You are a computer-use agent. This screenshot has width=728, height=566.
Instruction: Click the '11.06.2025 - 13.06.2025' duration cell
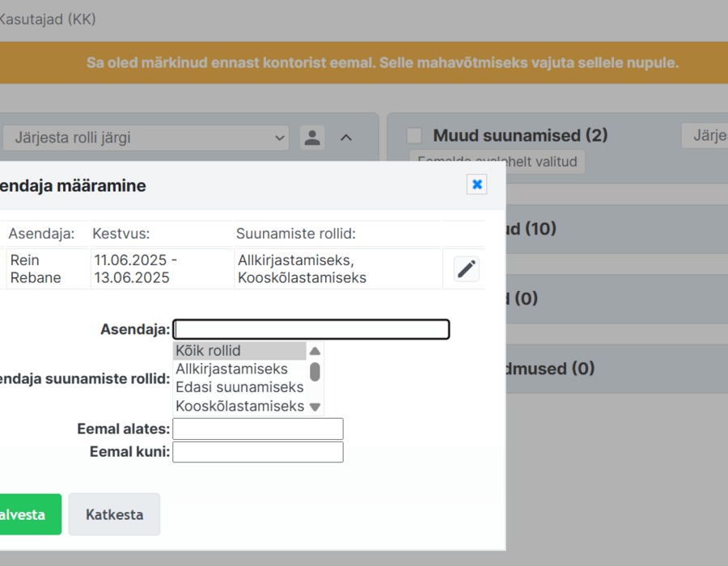pos(162,269)
